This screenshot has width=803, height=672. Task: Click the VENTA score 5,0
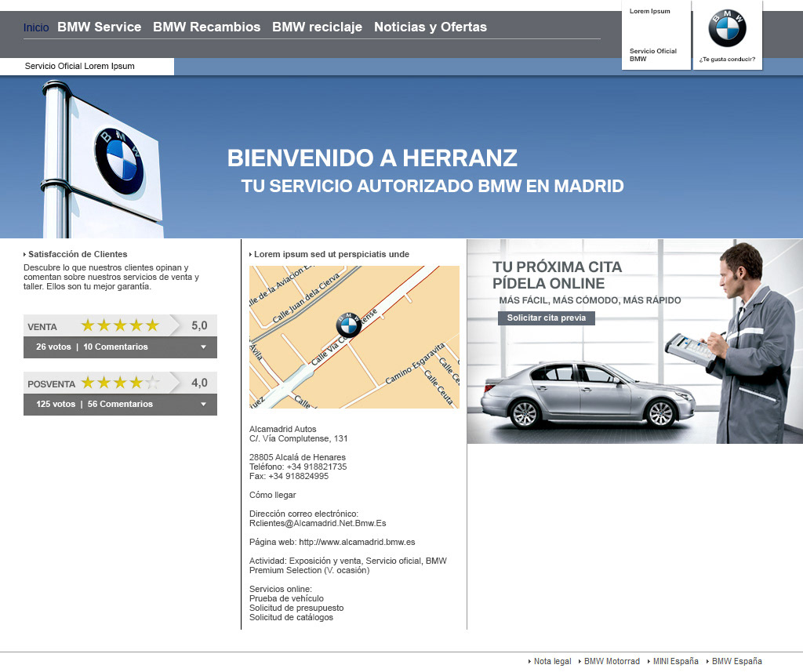pyautogui.click(x=199, y=325)
